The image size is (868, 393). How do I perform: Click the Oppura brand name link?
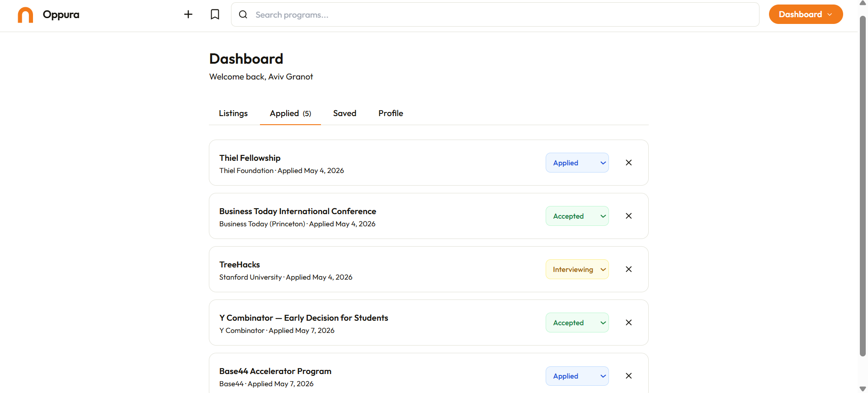coord(61,14)
